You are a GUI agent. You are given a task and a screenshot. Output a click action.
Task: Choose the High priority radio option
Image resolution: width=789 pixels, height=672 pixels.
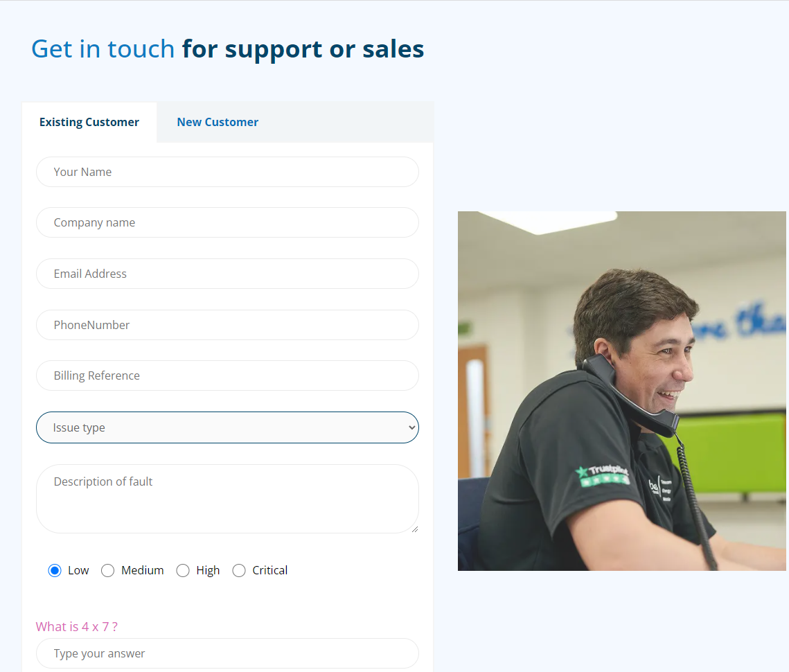[x=183, y=570]
